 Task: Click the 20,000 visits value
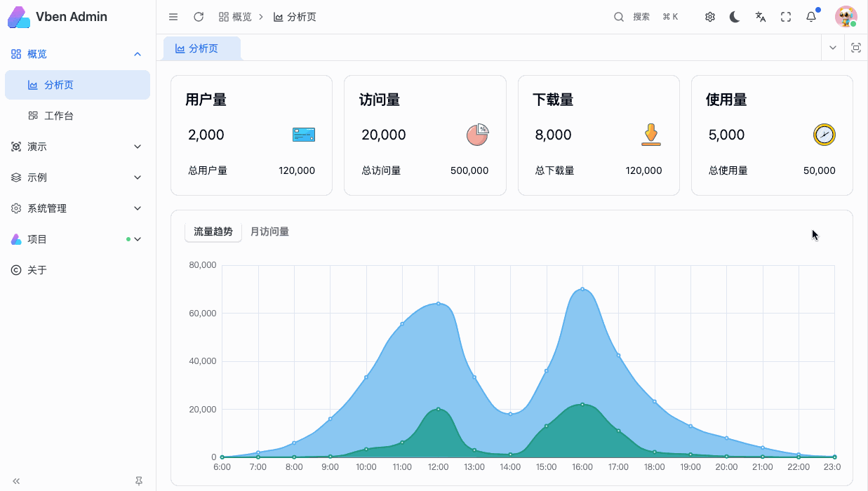384,135
